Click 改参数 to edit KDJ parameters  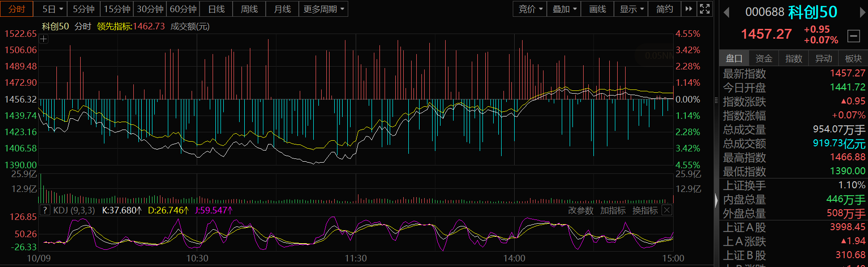coord(581,211)
